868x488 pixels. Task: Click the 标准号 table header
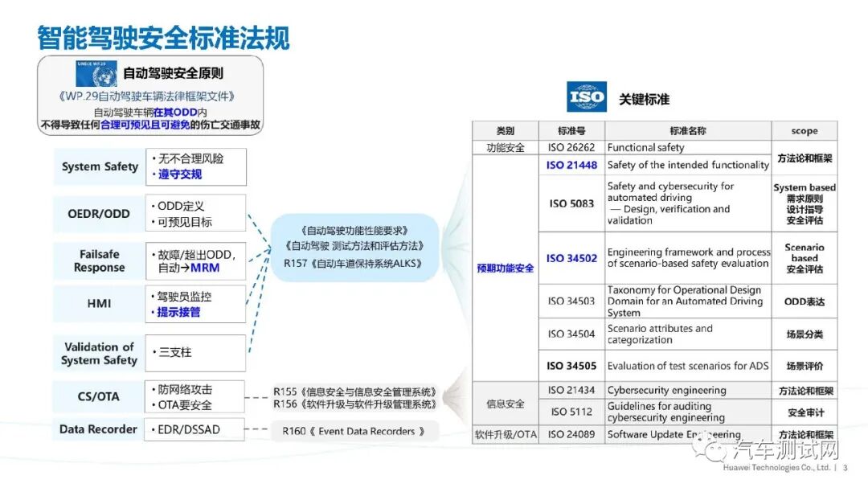click(572, 131)
